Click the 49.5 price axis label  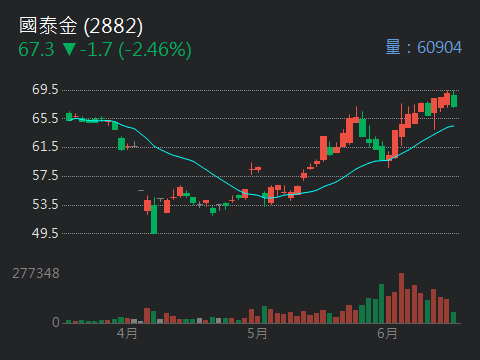pyautogui.click(x=45, y=233)
